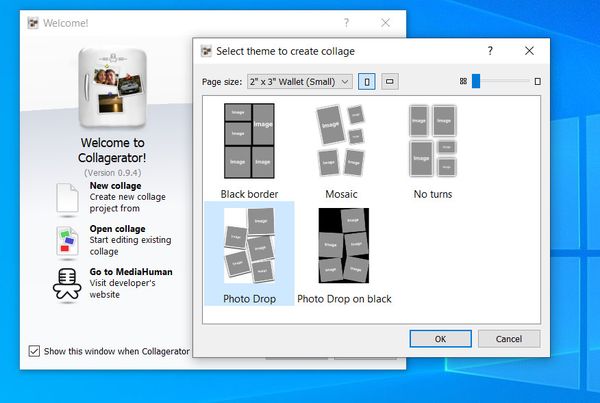Toggle Show this window when Collagerator checkbox
600x403 pixels.
coord(34,351)
